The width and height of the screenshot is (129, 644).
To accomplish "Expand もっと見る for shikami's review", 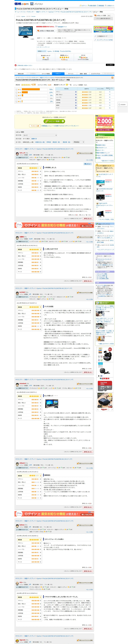I will click(89, 468).
